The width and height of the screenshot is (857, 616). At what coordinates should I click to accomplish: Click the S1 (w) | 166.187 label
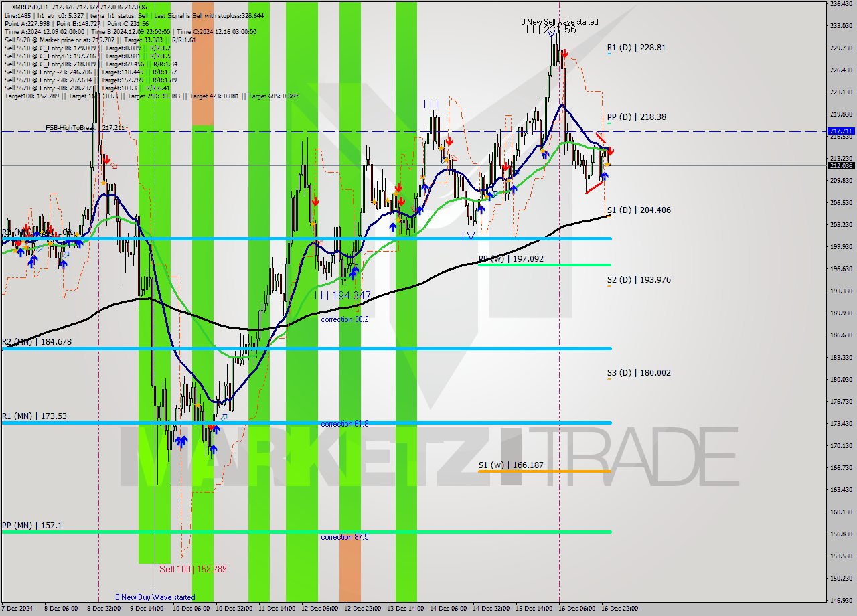click(x=511, y=465)
